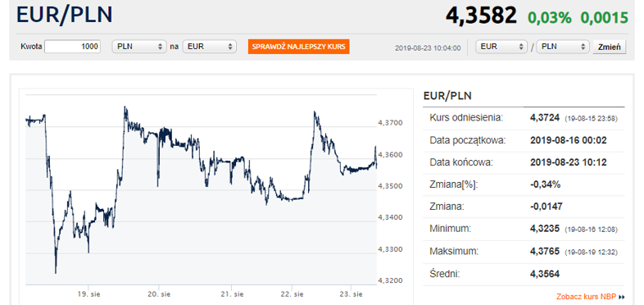Image resolution: width=644 pixels, height=305 pixels.
Task: Click the 23. sie date marker on chart axis
Action: coord(351,294)
